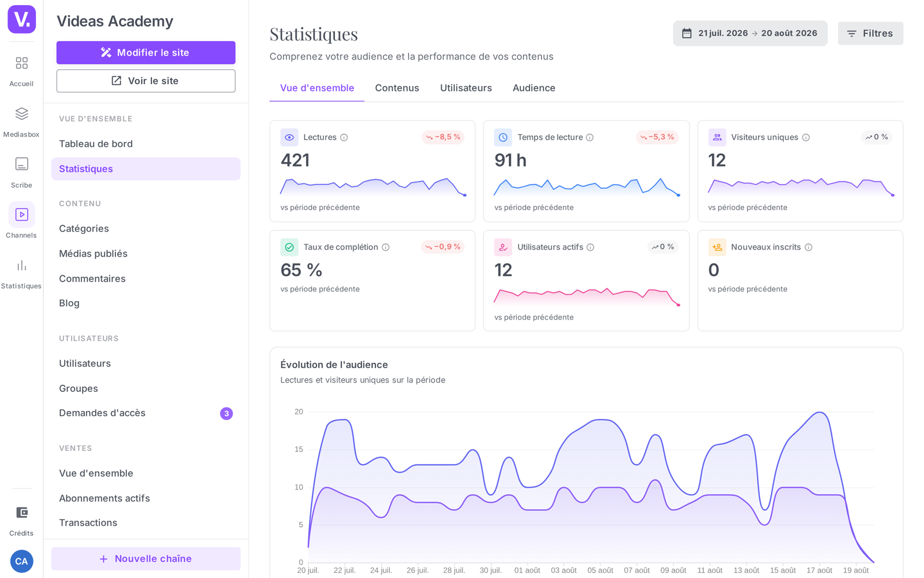Open Accueil from the icon rail
The width and height of the screenshot is (924, 578).
coord(21,63)
